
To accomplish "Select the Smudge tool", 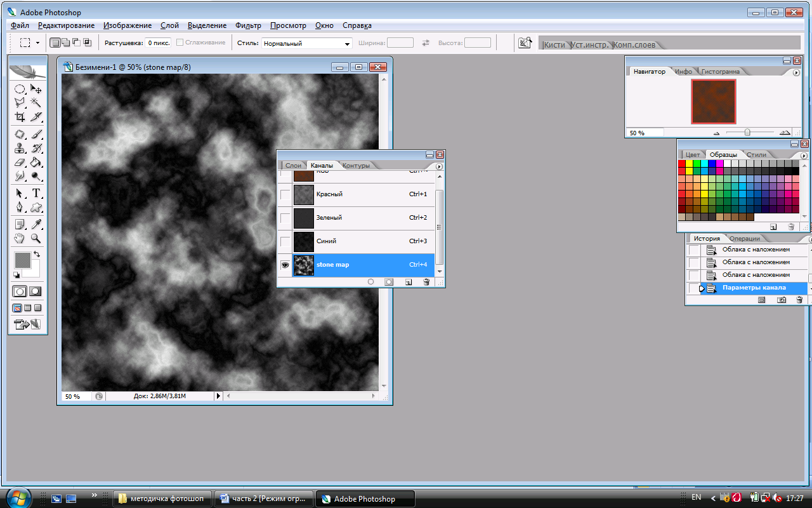I will (20, 176).
